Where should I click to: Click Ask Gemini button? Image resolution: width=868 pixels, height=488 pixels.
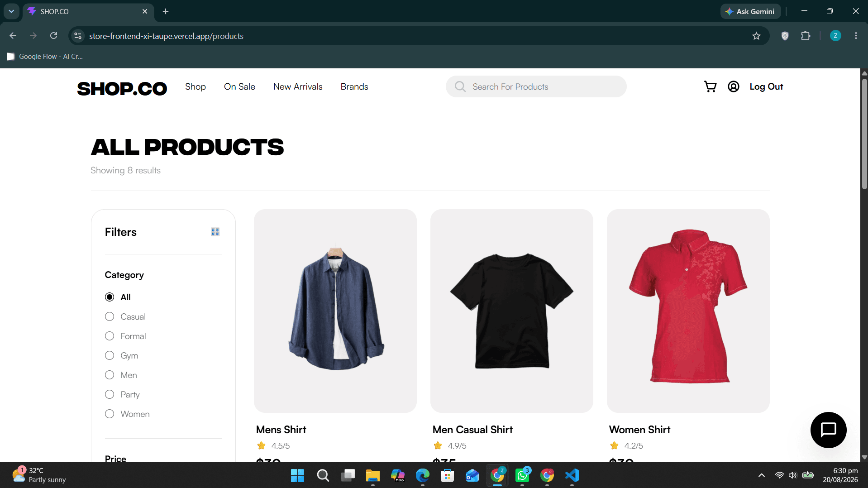click(x=750, y=11)
